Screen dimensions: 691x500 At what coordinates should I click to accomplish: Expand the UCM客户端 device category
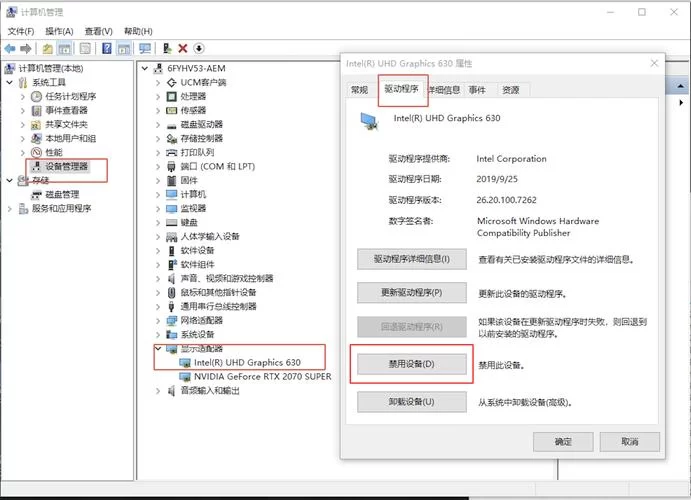click(x=158, y=82)
